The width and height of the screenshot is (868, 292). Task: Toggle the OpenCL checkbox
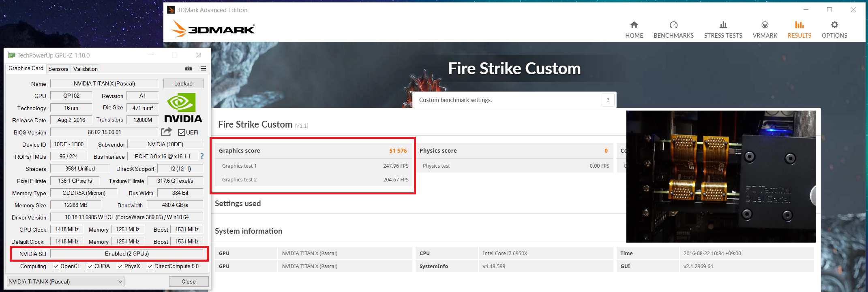pos(56,266)
